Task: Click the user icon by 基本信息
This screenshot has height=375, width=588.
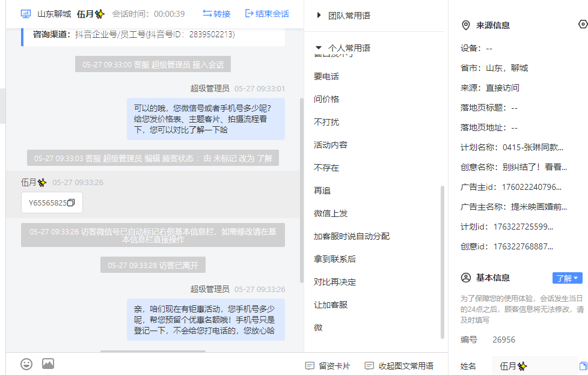Action: tap(466, 278)
